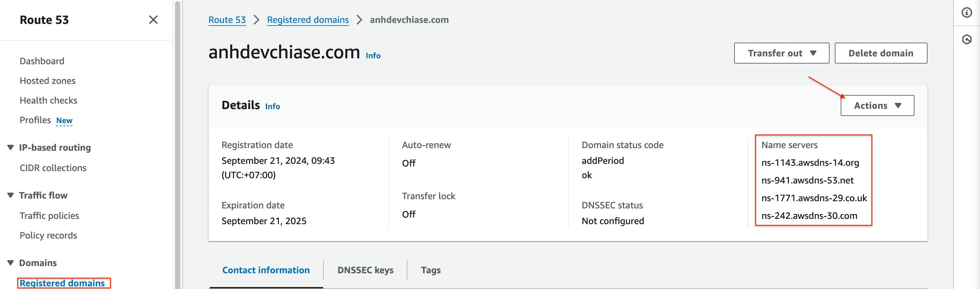Screen dimensions: 980x289
Task: Navigate to Health checks in sidebar
Action: 48,100
